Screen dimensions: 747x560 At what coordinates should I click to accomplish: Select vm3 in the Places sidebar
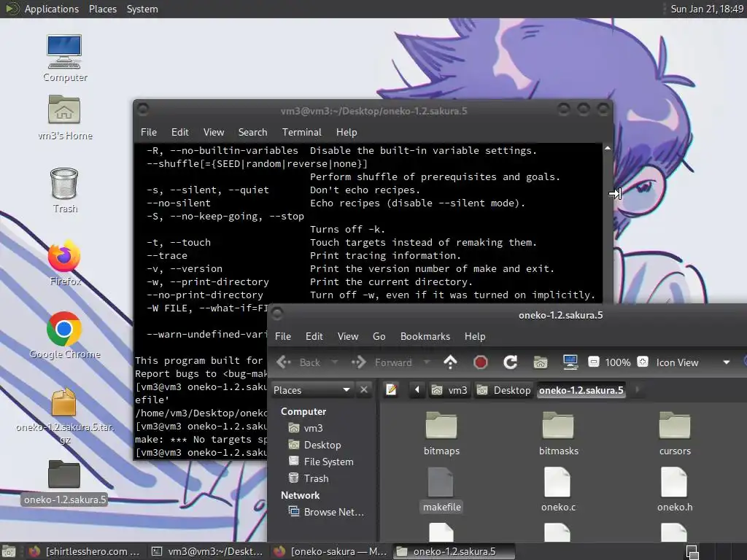coord(306,428)
